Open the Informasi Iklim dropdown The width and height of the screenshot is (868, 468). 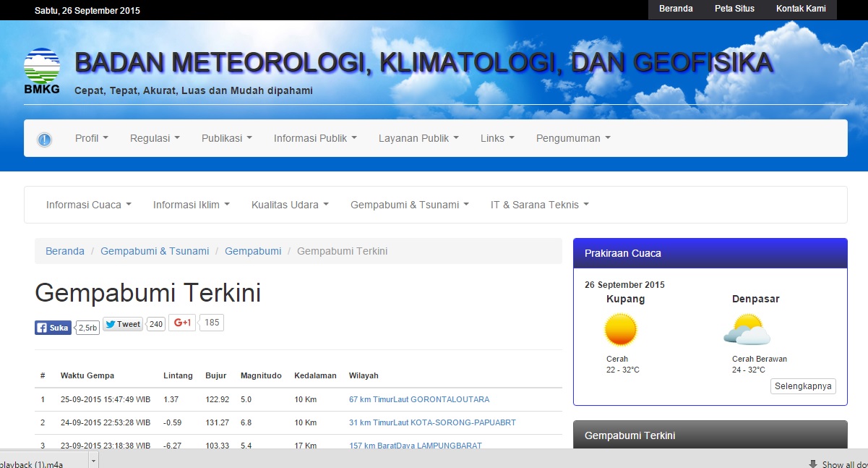click(192, 205)
